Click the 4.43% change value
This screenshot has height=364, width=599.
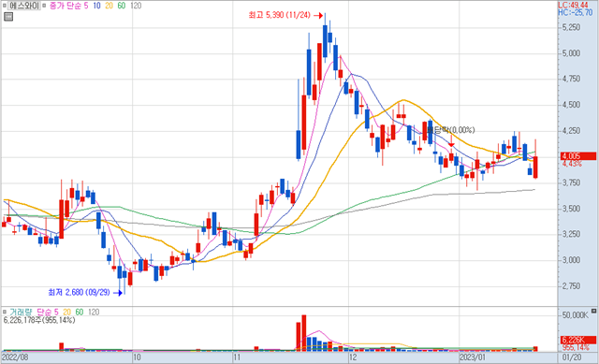(x=572, y=164)
